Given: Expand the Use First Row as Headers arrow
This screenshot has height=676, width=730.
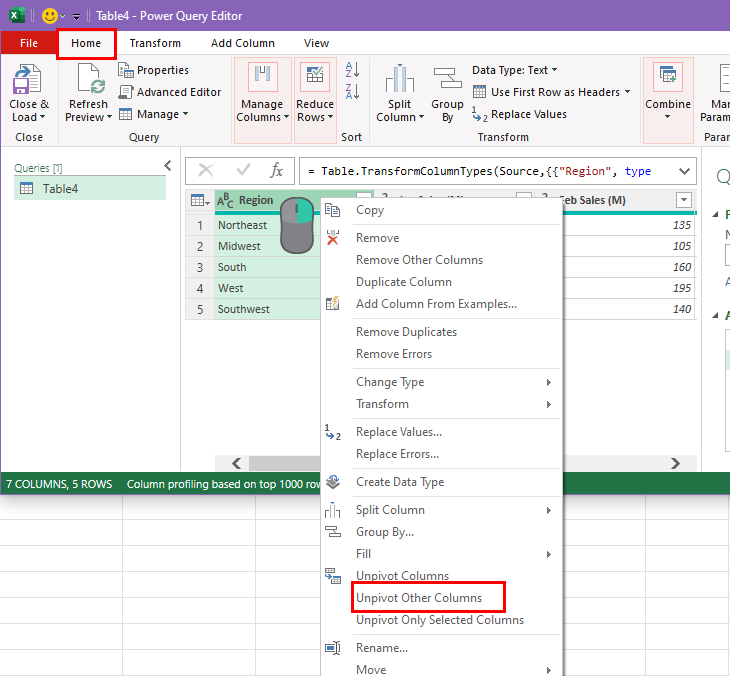Looking at the screenshot, I should tap(628, 92).
